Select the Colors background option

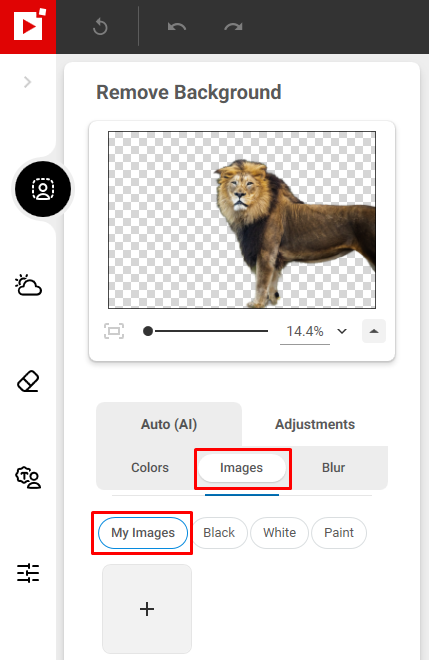pos(150,468)
